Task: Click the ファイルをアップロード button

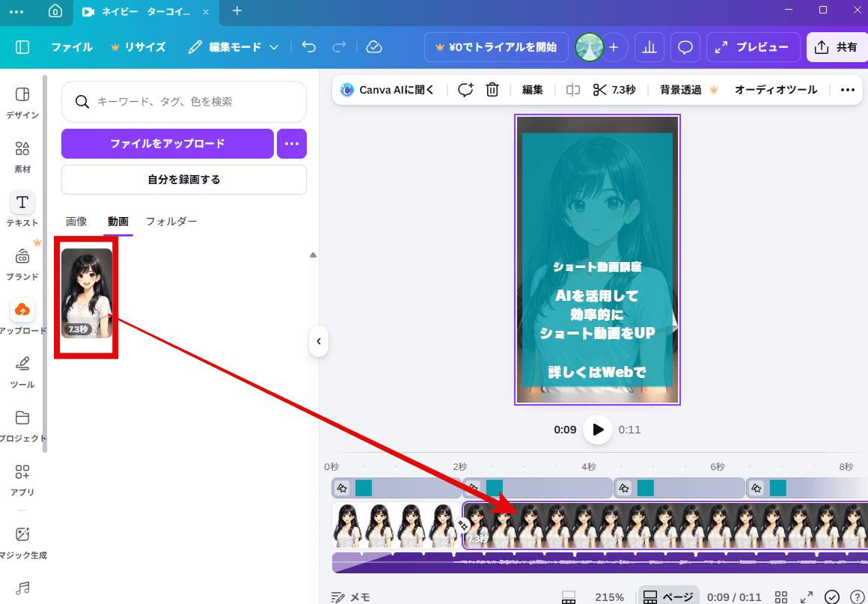Action: pyautogui.click(x=167, y=143)
